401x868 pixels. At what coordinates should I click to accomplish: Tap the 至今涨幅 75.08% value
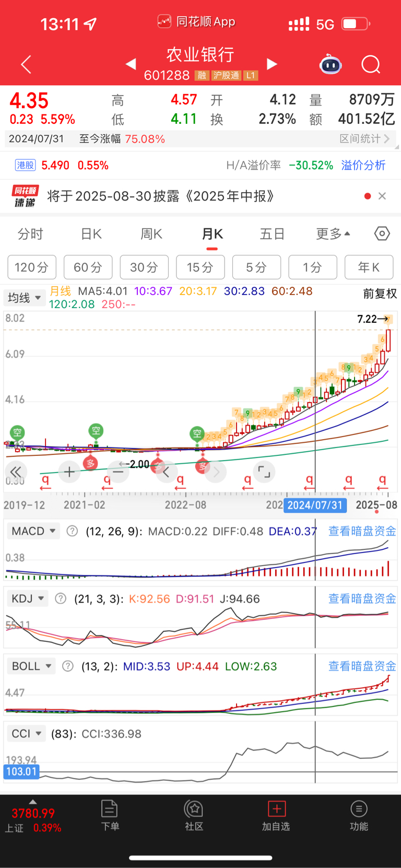coord(145,138)
